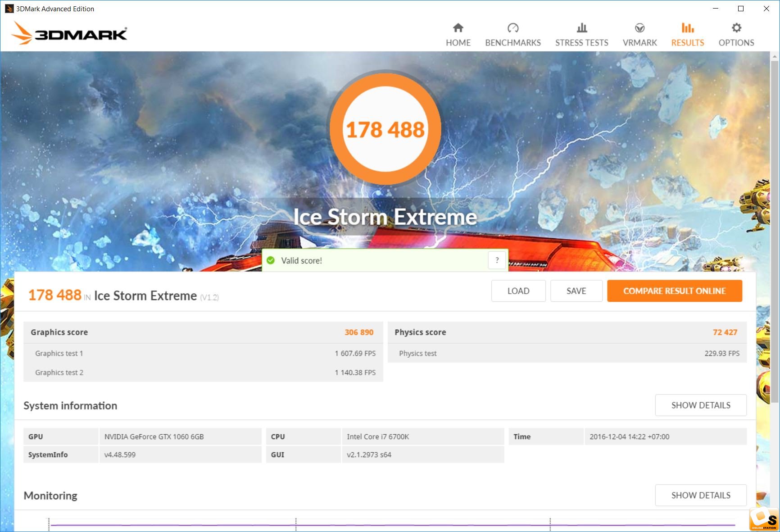Click the Graphics test 1 row
Viewport: 780px width, 532px height.
pos(203,354)
